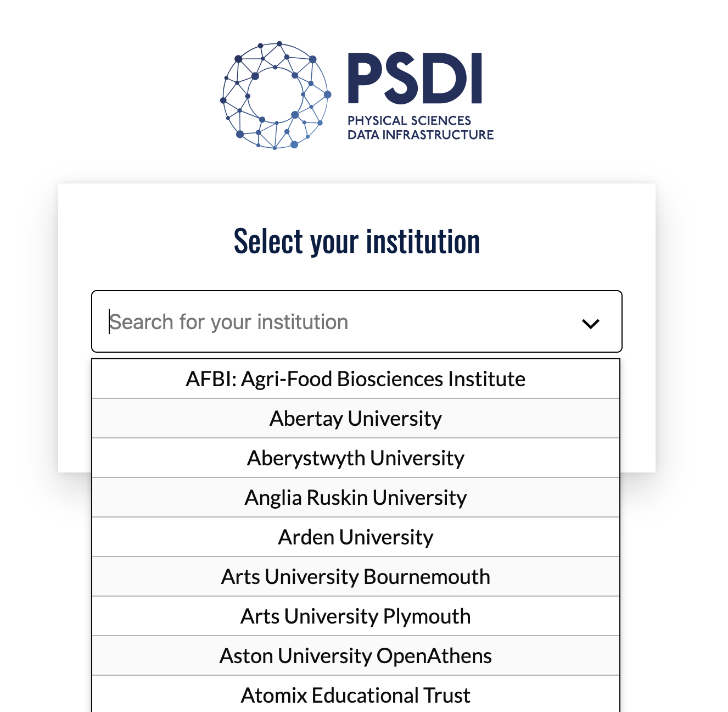Select Aston University OpenAthens
This screenshot has height=712, width=728.
coord(356,656)
